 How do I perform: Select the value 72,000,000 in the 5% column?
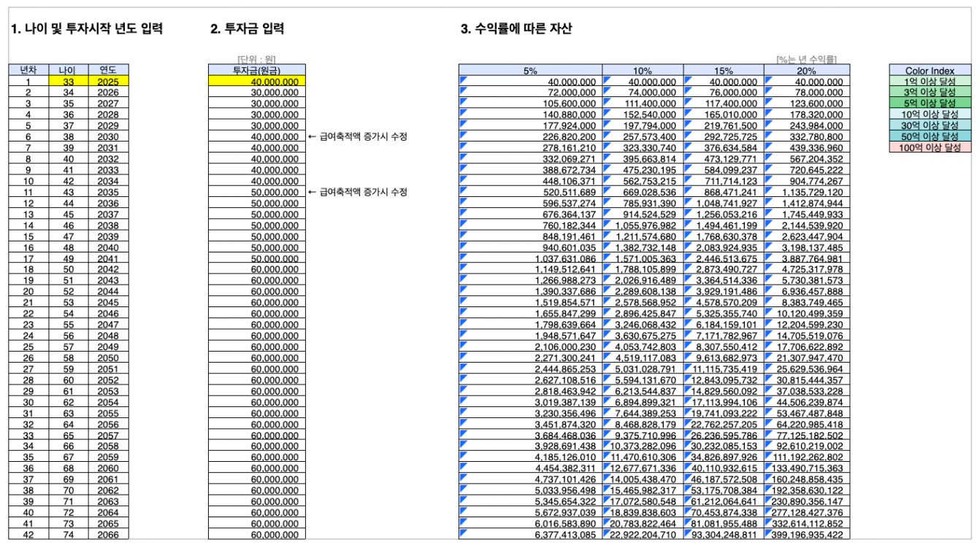[530, 93]
